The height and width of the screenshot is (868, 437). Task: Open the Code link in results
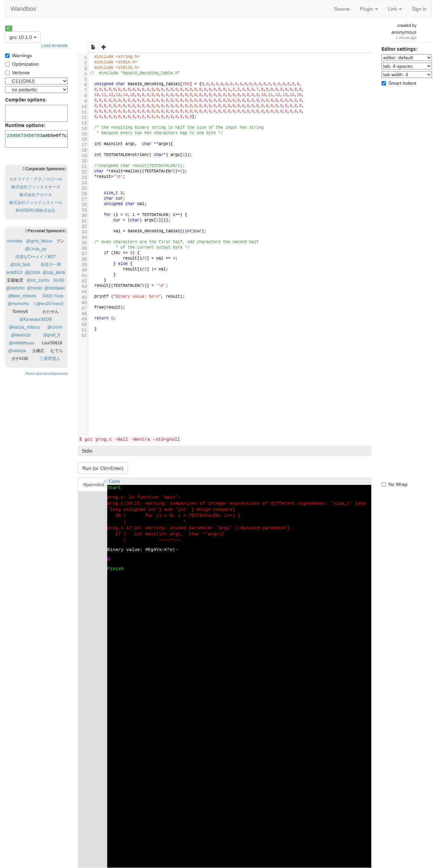(x=114, y=481)
